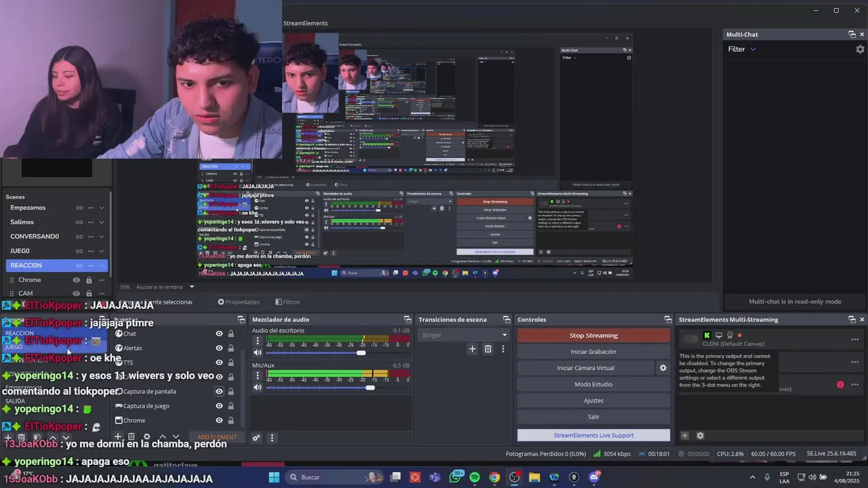Add a multi-streaming output with plus

(684, 436)
